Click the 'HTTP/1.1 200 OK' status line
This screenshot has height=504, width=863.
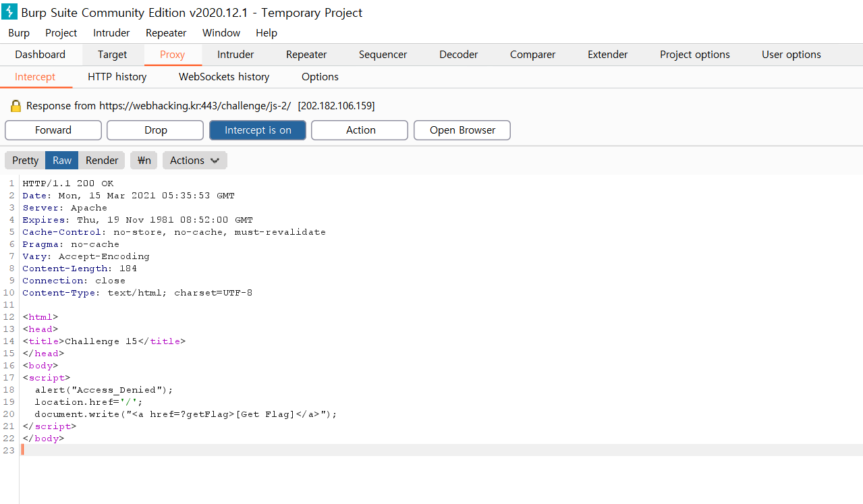pyautogui.click(x=68, y=184)
